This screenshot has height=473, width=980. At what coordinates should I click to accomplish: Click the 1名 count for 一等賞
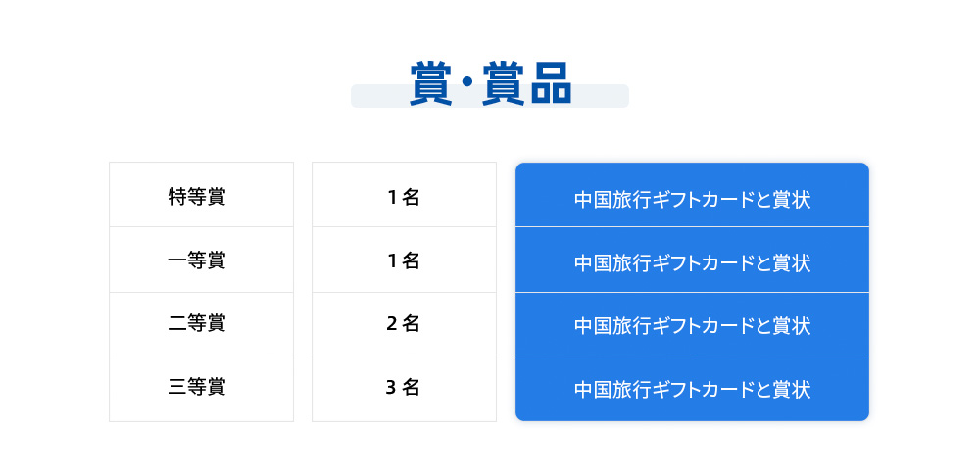(404, 260)
